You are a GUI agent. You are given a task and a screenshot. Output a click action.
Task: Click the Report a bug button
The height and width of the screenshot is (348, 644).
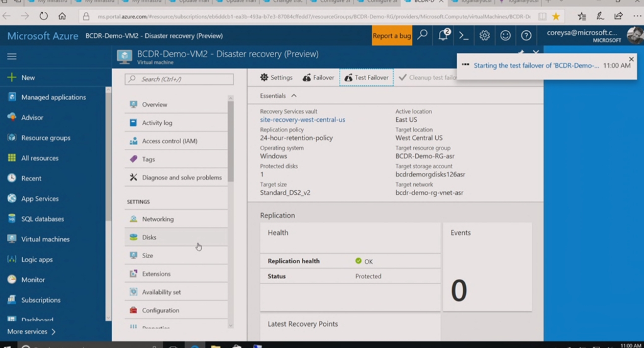pos(391,36)
